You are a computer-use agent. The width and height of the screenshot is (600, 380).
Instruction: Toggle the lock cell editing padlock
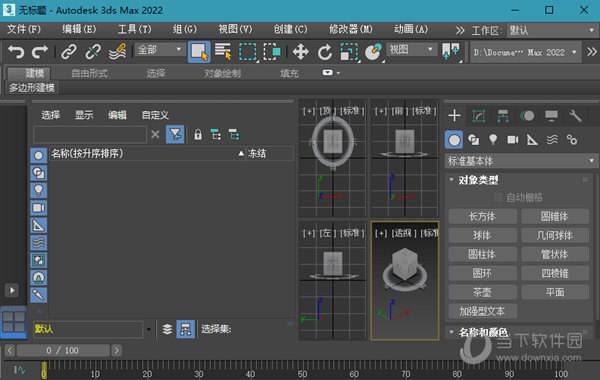point(198,134)
